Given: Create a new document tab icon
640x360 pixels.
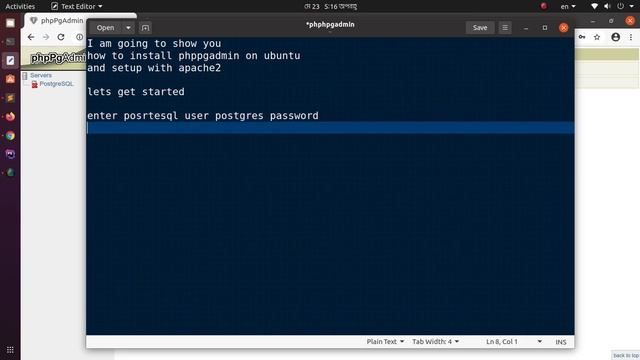Looking at the screenshot, I should [x=145, y=28].
